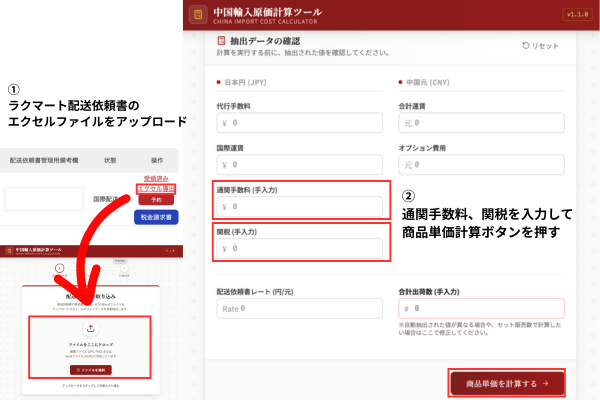600x400 pixels.
Task: Click the red 予約 button
Action: [x=156, y=200]
